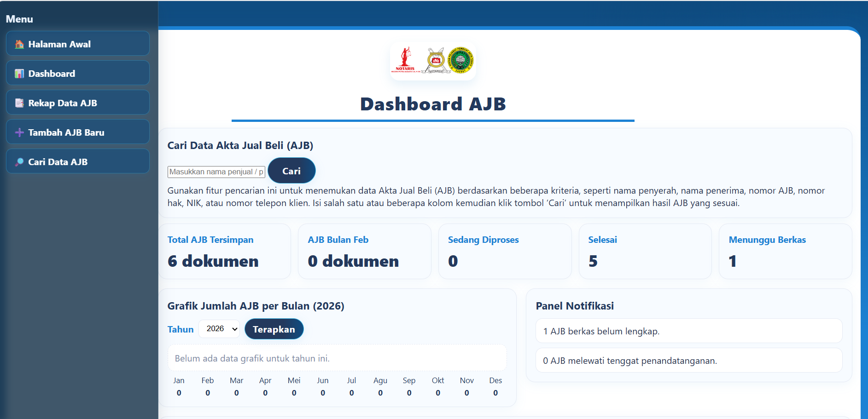Image resolution: width=868 pixels, height=419 pixels.
Task: Click the plus icon beside Tambah AJB Baru
Action: click(x=19, y=132)
